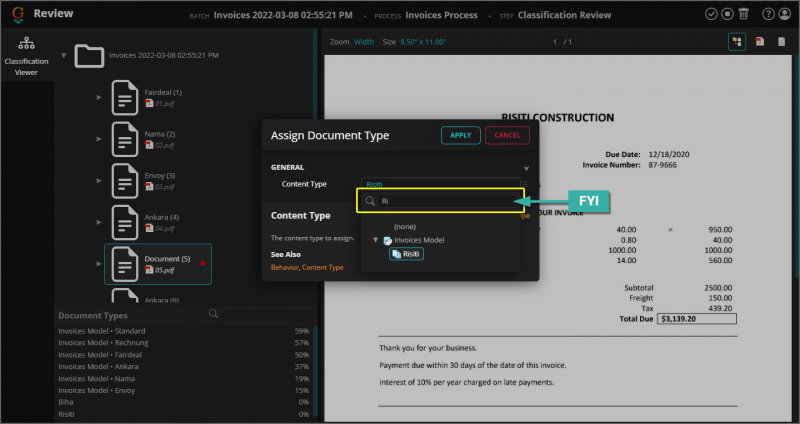Collapse Invoices Model node in dropdown
The image size is (800, 424).
coord(376,240)
